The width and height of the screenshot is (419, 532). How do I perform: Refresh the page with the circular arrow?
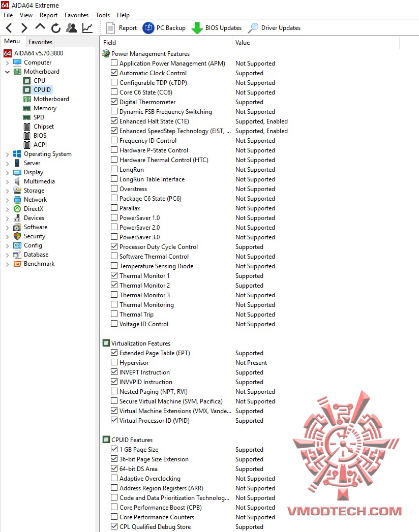[x=56, y=28]
